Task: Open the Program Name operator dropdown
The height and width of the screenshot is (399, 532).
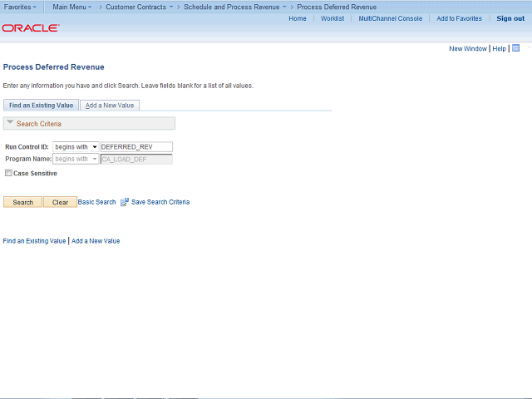Action: point(76,159)
